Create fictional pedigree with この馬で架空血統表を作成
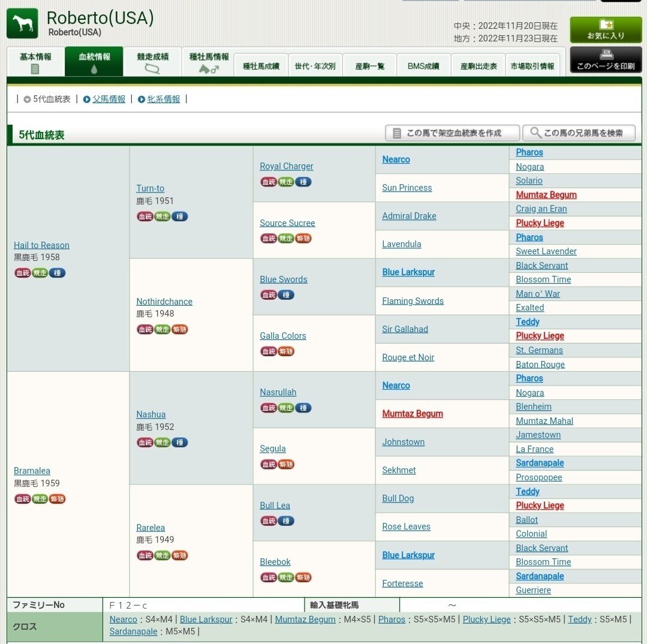 [452, 133]
